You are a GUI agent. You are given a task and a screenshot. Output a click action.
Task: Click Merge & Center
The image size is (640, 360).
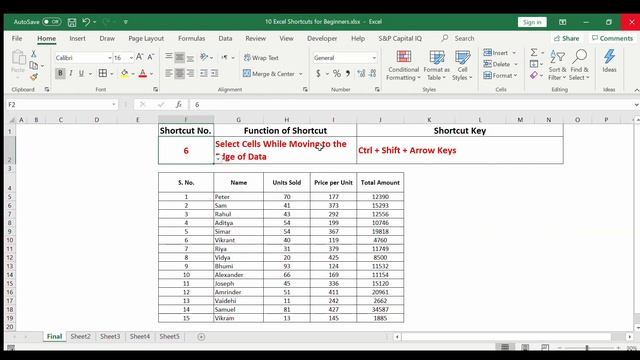[269, 74]
